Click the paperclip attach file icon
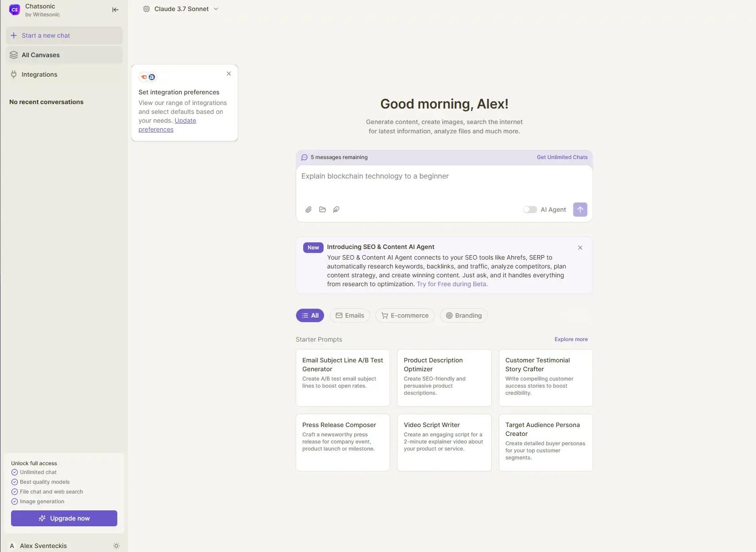This screenshot has width=756, height=552. [309, 210]
